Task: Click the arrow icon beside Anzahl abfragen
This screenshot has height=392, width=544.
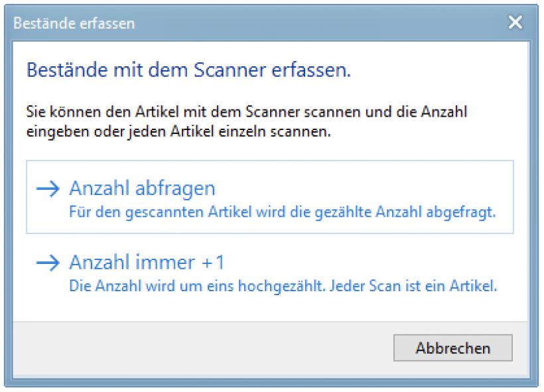Action: click(x=48, y=188)
